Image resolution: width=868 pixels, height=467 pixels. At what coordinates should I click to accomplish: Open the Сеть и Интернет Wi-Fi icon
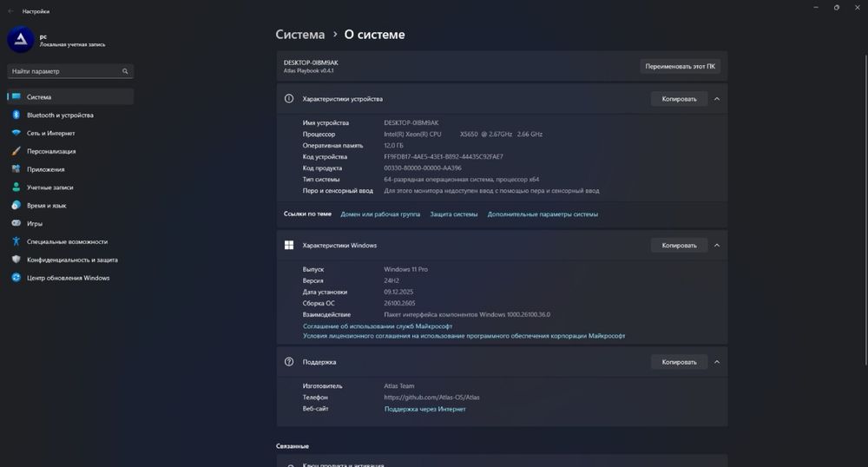pos(16,133)
